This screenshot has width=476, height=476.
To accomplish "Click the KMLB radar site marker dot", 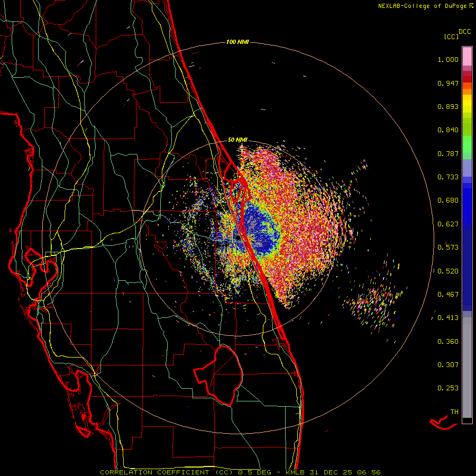I will [x=238, y=238].
